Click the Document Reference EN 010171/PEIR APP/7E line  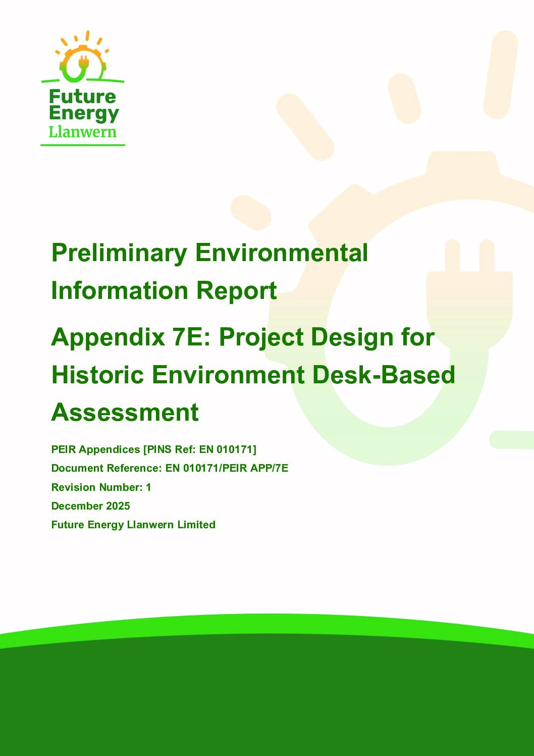170,468
